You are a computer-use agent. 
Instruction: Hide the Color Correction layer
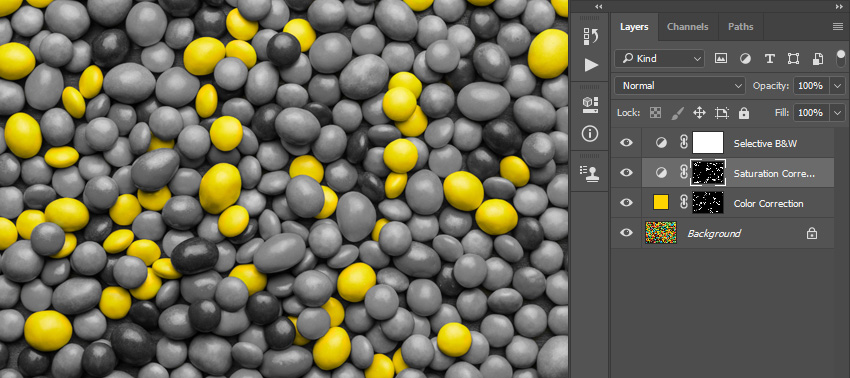[x=626, y=203]
